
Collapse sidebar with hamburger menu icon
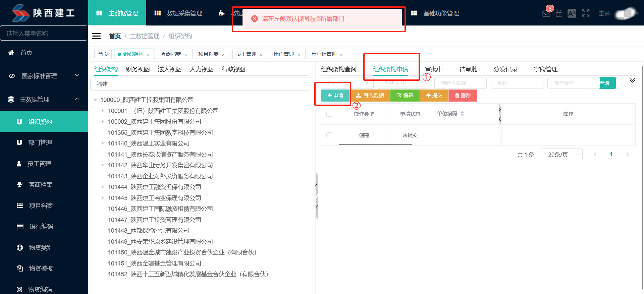(x=96, y=36)
